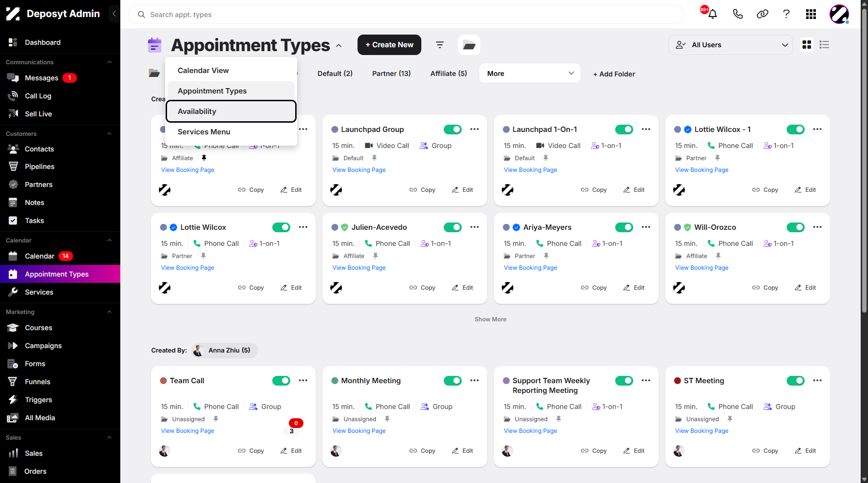Viewport: 868px width, 483px height.
Task: Disable the Julien-Acevedo toggle
Action: [453, 227]
